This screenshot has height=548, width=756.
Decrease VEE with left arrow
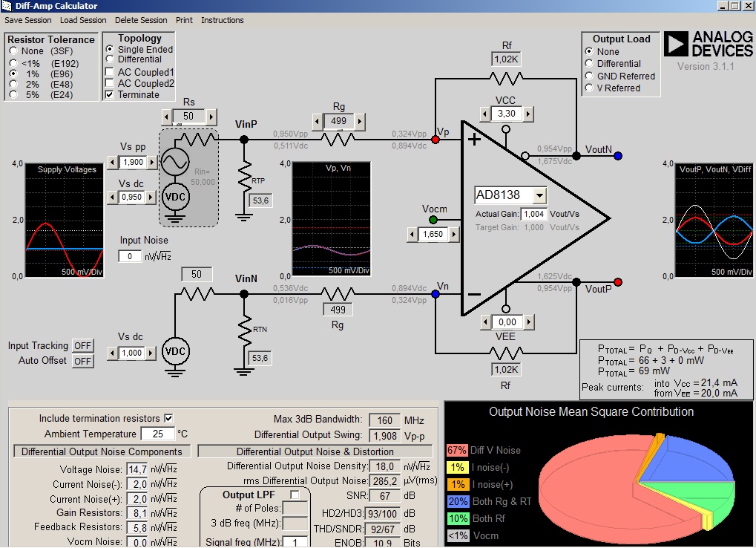tap(486, 322)
